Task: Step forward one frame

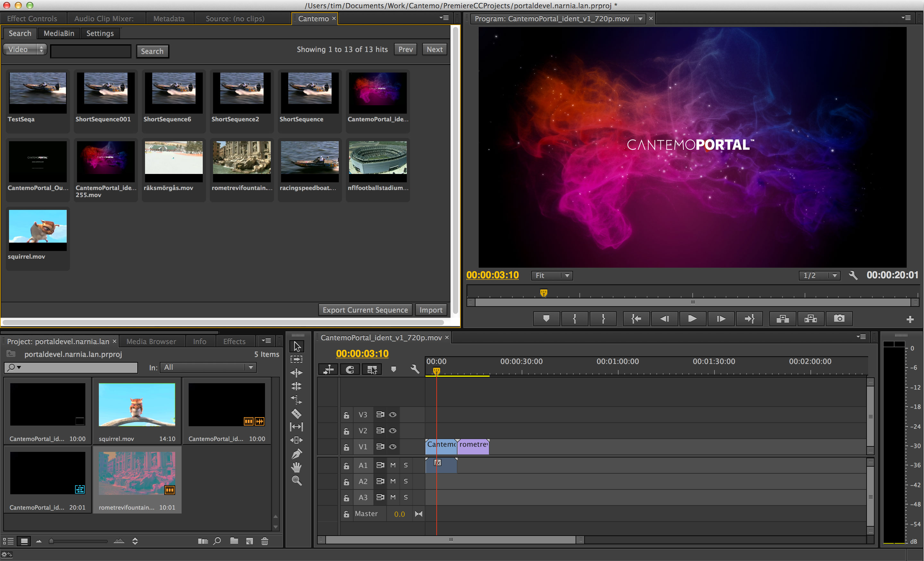Action: (721, 319)
